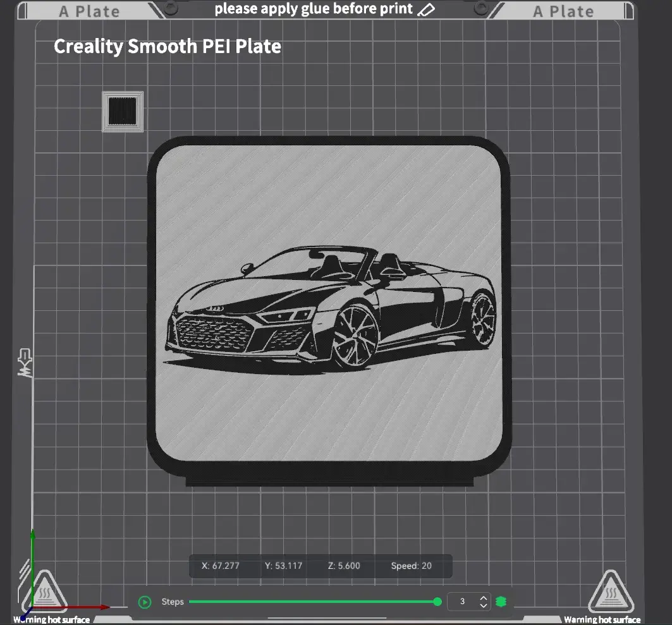Click the green layers icon

501,602
